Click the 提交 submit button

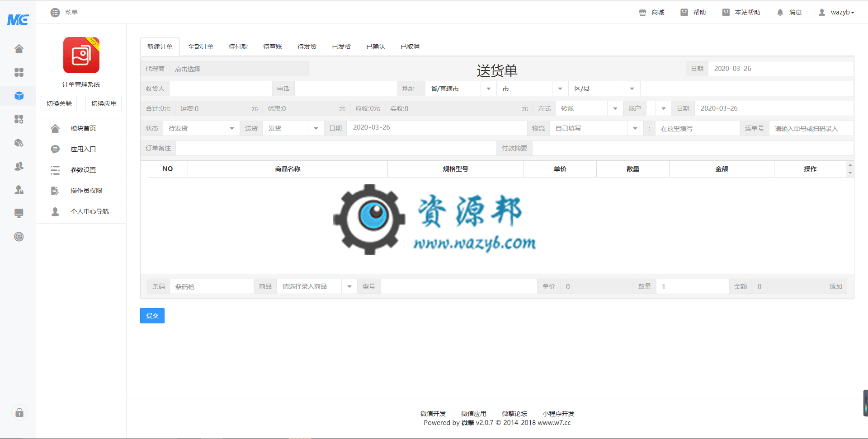152,316
